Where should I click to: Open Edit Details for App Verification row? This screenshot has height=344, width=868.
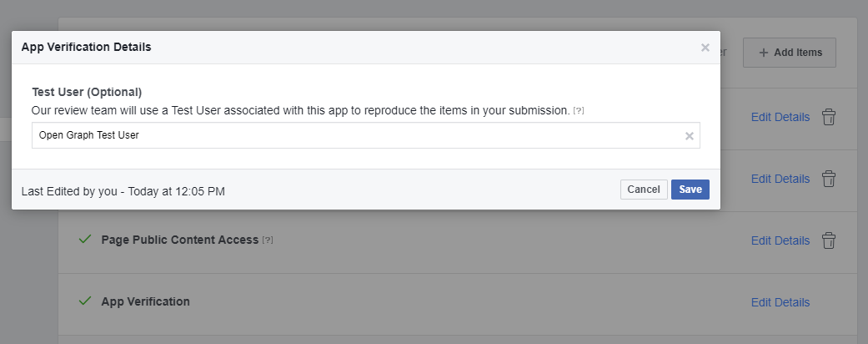coord(780,302)
